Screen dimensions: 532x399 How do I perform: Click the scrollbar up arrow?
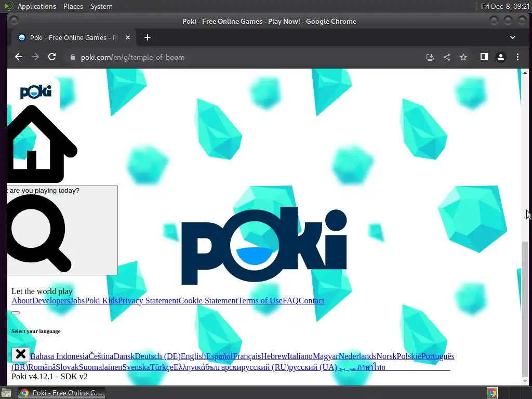click(x=525, y=73)
